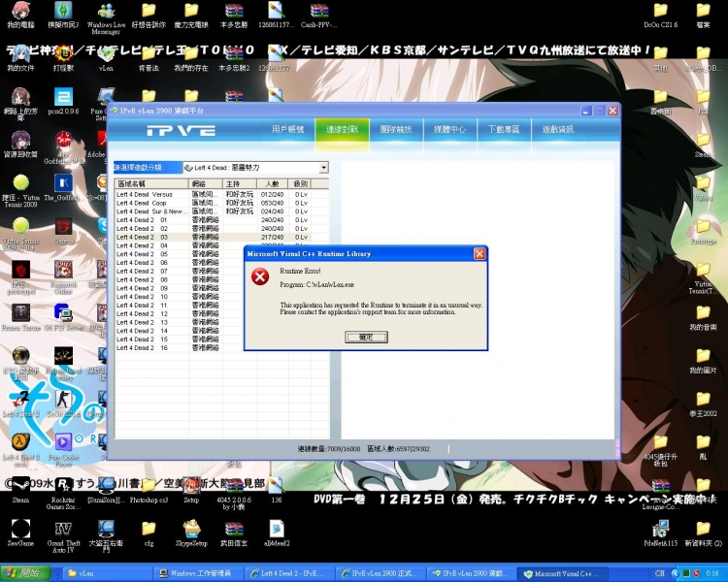Open the Grand Theft Auto IV shortcut
This screenshot has width=728, height=582.
63,529
